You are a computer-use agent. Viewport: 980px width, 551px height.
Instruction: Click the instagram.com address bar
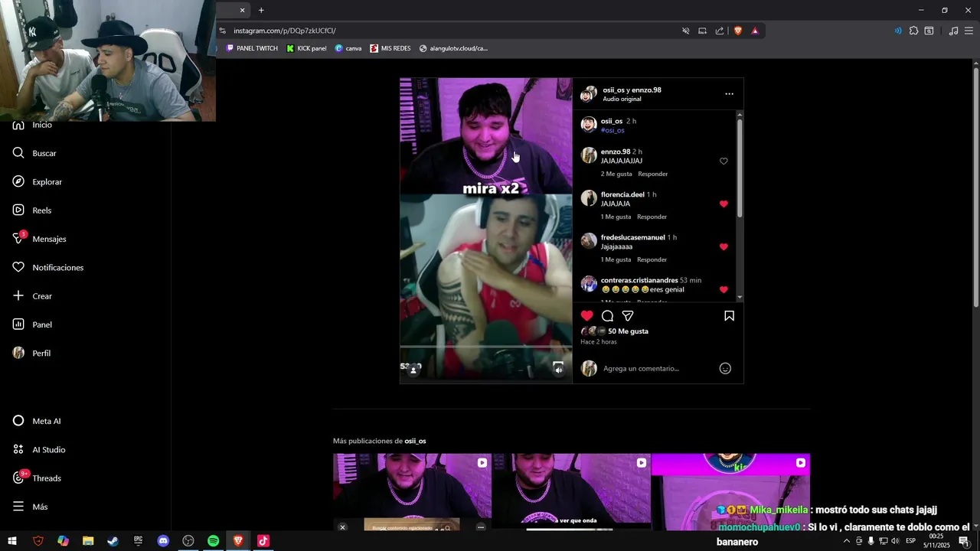(452, 31)
